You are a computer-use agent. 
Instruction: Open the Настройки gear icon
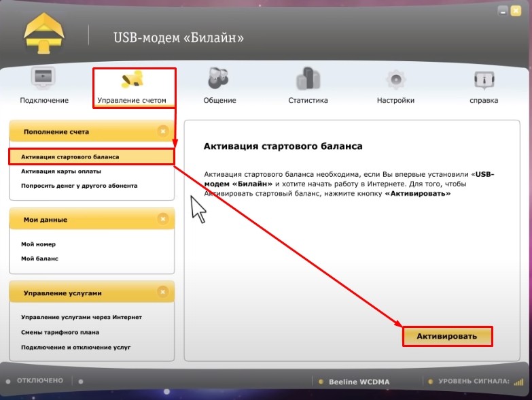(x=396, y=80)
